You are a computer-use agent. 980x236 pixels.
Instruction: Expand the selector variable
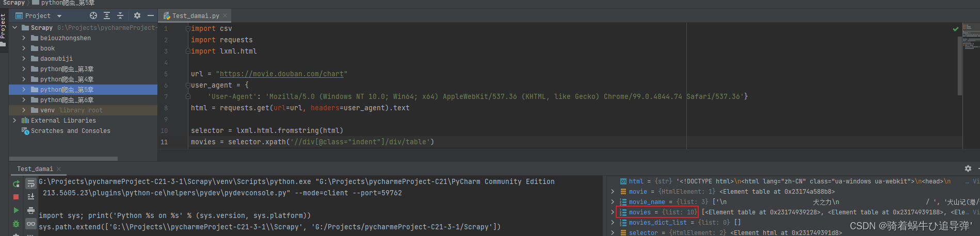tap(613, 233)
